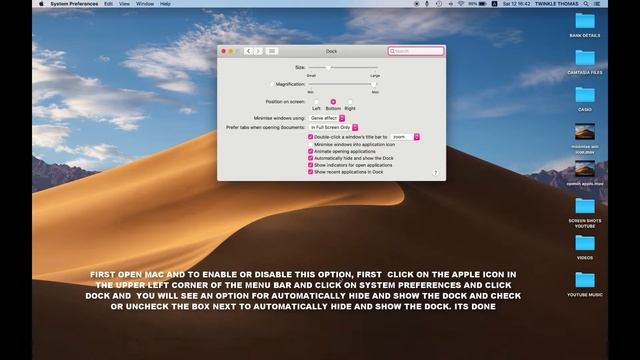Select the movie thumbnail above SCREEN SHOTS YOUTUBE folder
Screen dimensions: 640x360
pyautogui.click(x=585, y=169)
